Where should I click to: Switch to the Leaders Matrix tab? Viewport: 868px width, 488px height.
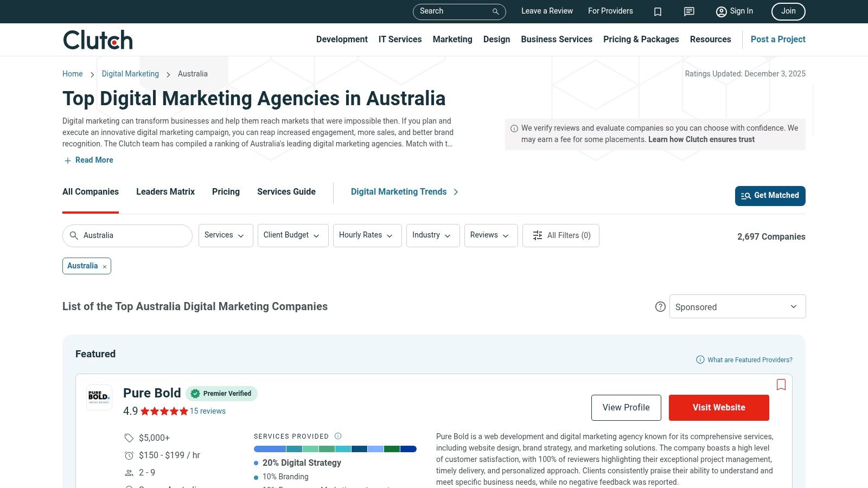[165, 192]
